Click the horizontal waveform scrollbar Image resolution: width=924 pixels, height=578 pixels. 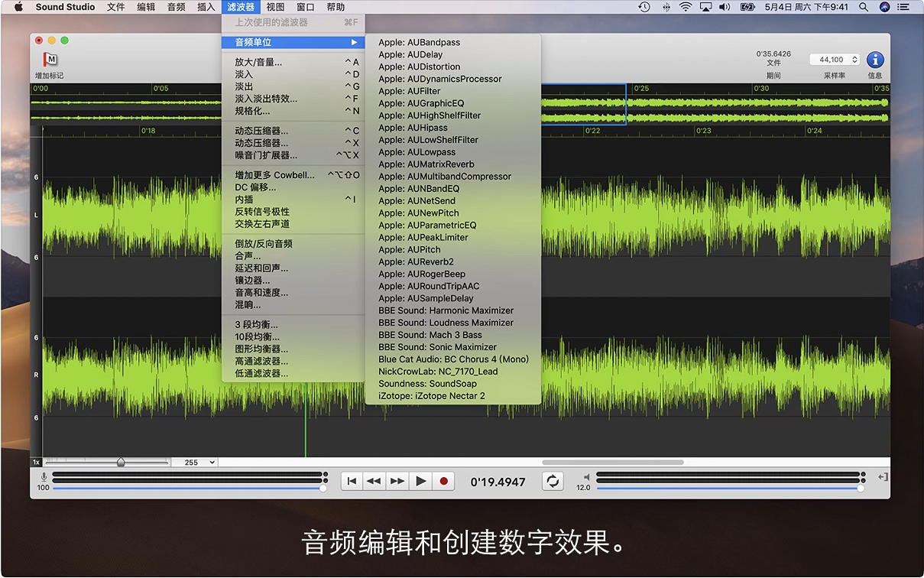612,463
